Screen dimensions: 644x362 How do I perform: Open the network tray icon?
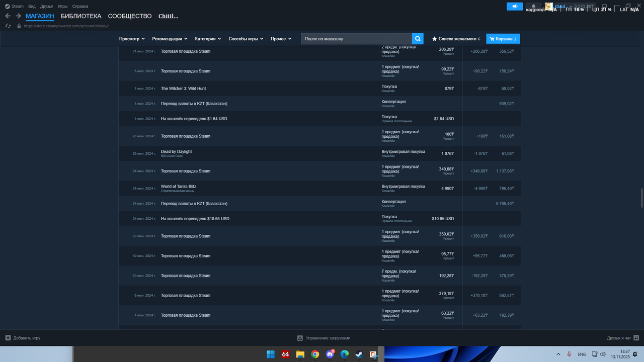pos(594,354)
